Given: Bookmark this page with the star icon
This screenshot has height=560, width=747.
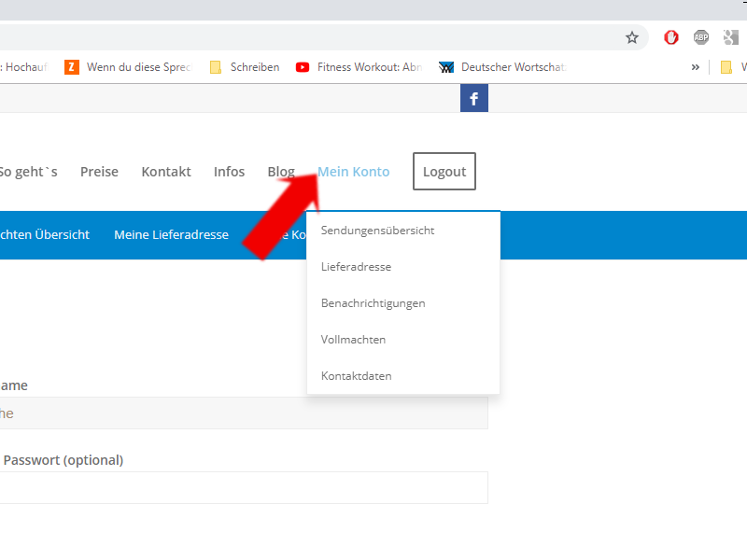Looking at the screenshot, I should tap(632, 37).
